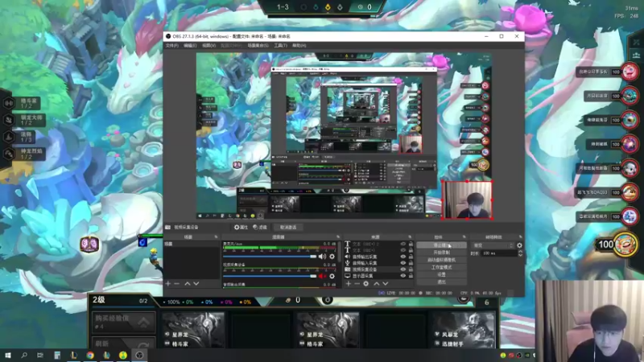Remove selected source with minus icon
This screenshot has height=362, width=644.
357,284
